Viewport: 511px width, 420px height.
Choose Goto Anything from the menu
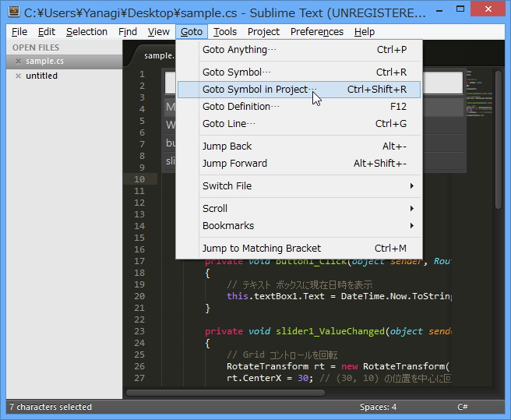point(299,50)
